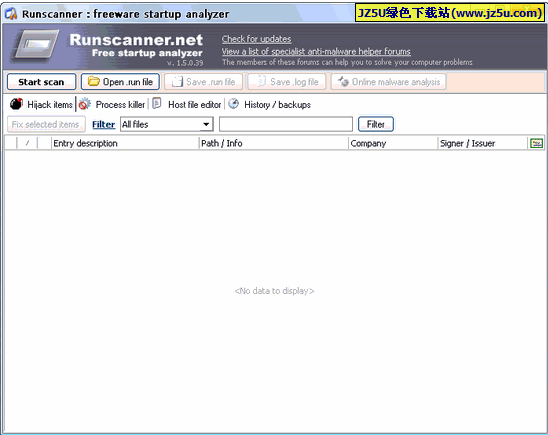
Task: Click the Runscanner.net banner title text
Action: pyautogui.click(x=136, y=40)
